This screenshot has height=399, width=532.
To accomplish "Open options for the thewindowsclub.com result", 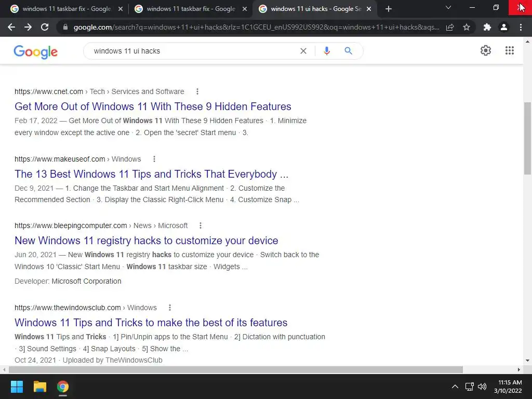I will 170,308.
